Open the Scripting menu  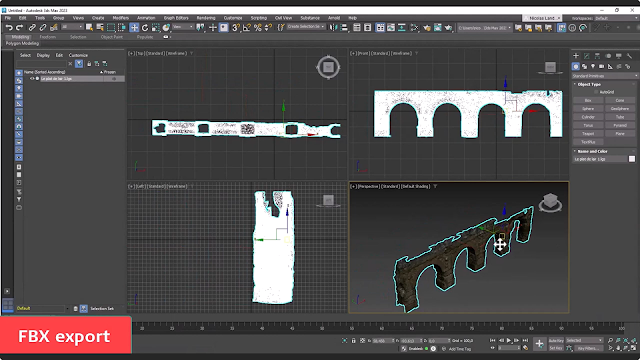coord(258,18)
